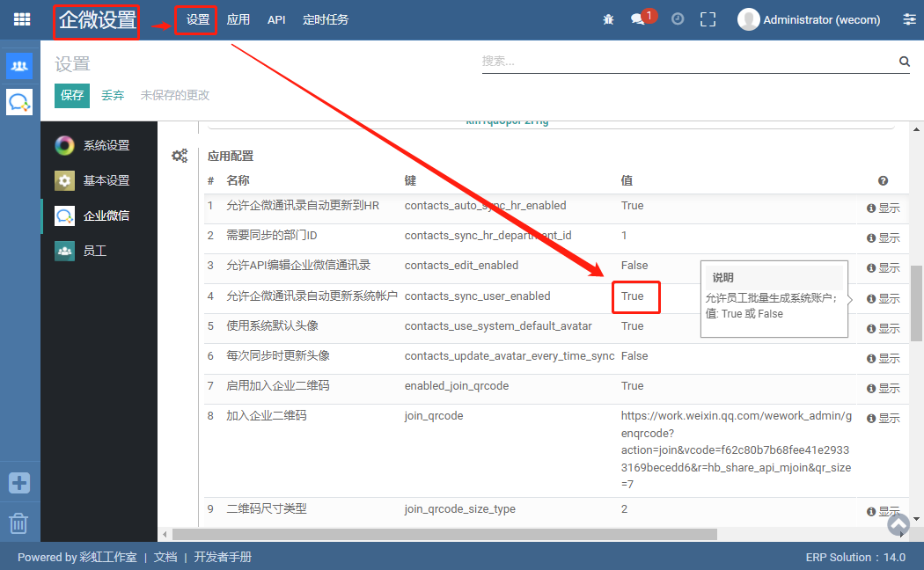Click the help question mark column header
The image size is (924, 570).
pyautogui.click(x=883, y=181)
